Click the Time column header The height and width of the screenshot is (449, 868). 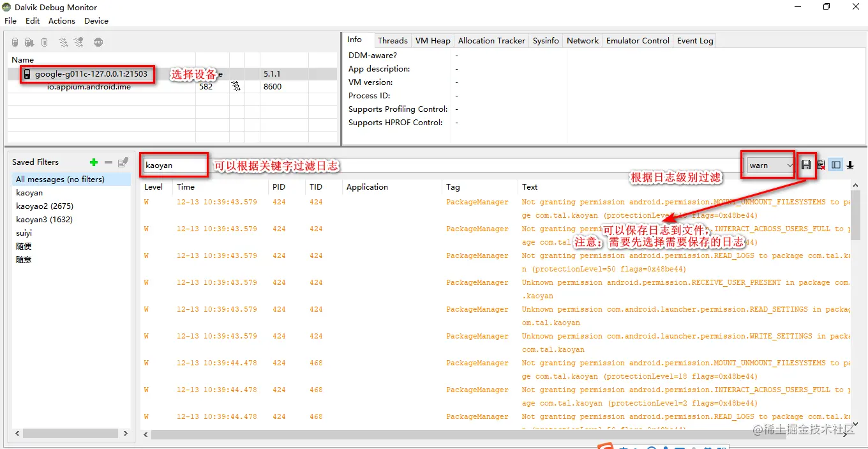point(221,187)
